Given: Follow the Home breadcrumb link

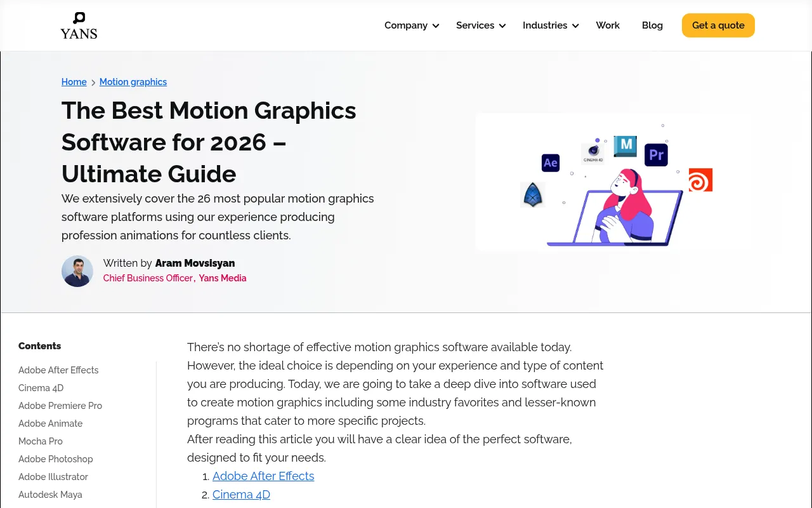Looking at the screenshot, I should pos(74,82).
